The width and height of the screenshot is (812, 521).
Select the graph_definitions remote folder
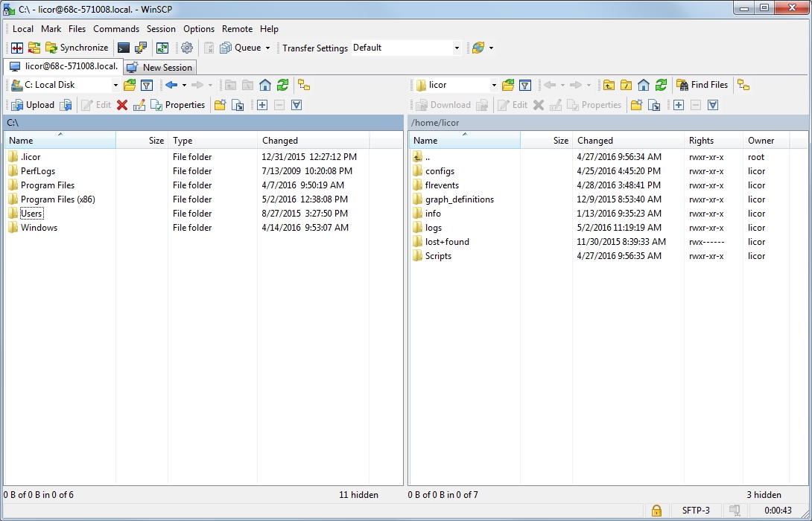click(459, 199)
